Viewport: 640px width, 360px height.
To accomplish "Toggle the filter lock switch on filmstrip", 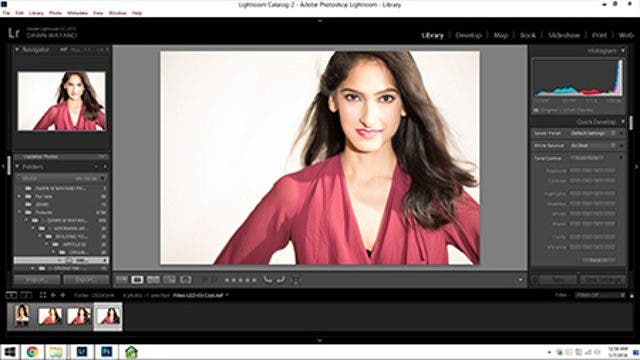I will [x=632, y=295].
